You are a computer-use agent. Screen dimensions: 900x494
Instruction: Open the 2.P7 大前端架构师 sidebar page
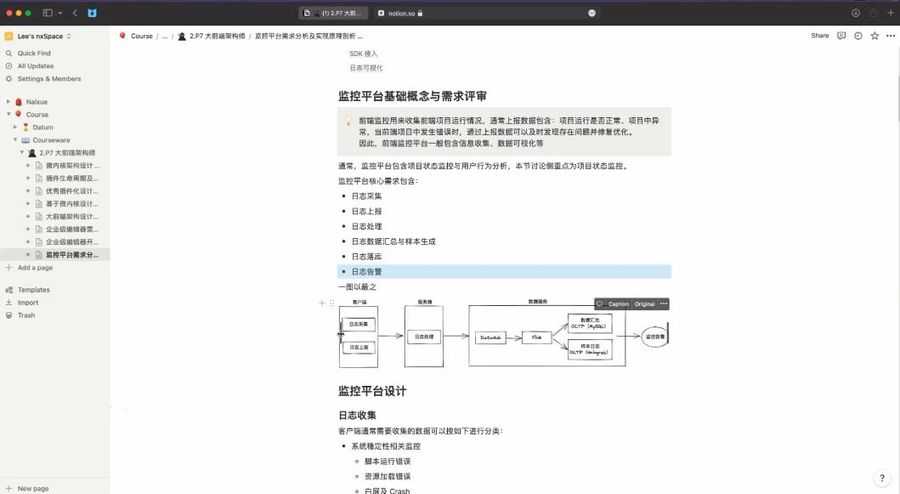[67, 153]
